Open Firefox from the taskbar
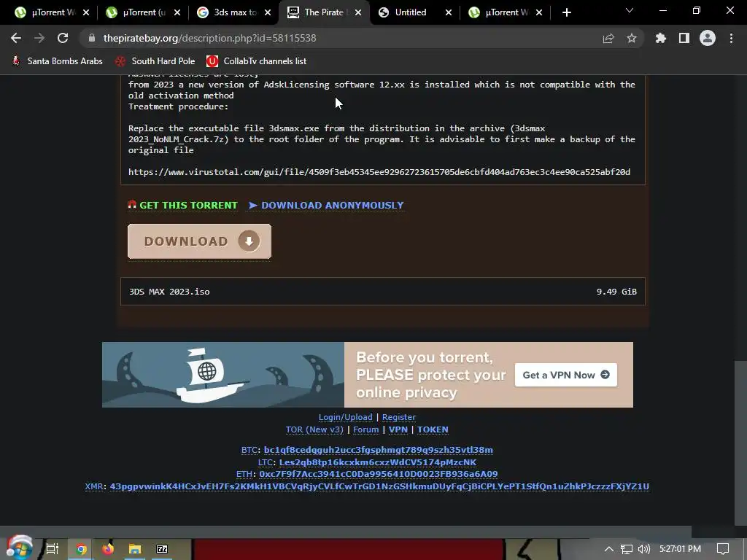 [108, 549]
